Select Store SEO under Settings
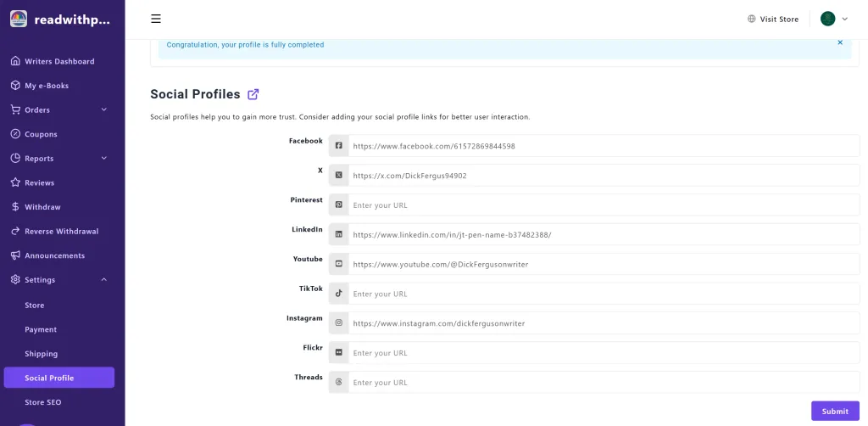This screenshot has width=868, height=426. point(42,402)
